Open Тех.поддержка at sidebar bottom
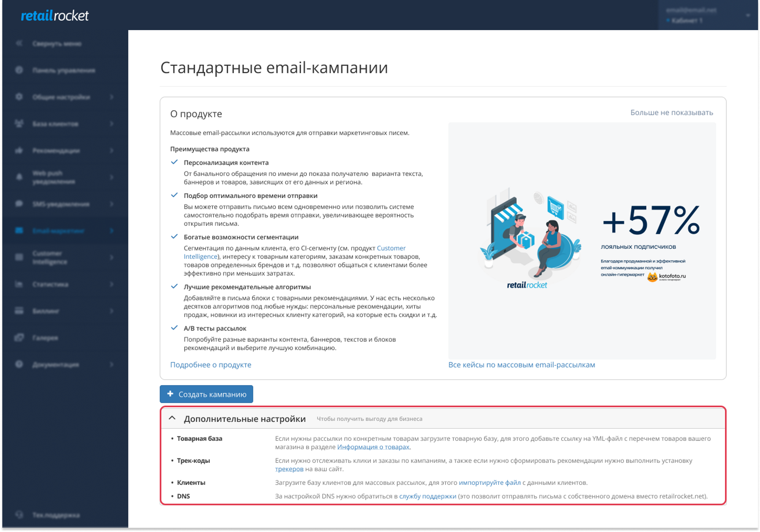Image resolution: width=760 pixels, height=532 pixels. (x=56, y=515)
